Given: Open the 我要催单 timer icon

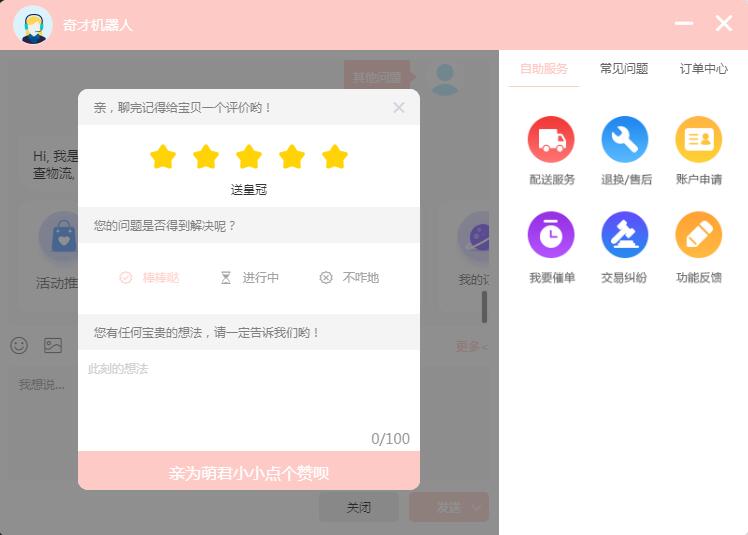Looking at the screenshot, I should point(551,236).
